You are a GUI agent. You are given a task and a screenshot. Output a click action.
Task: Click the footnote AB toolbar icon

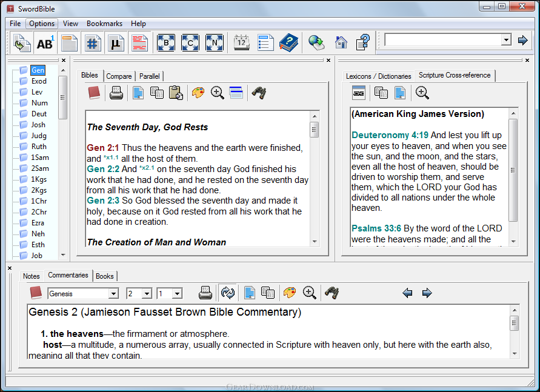(45, 43)
